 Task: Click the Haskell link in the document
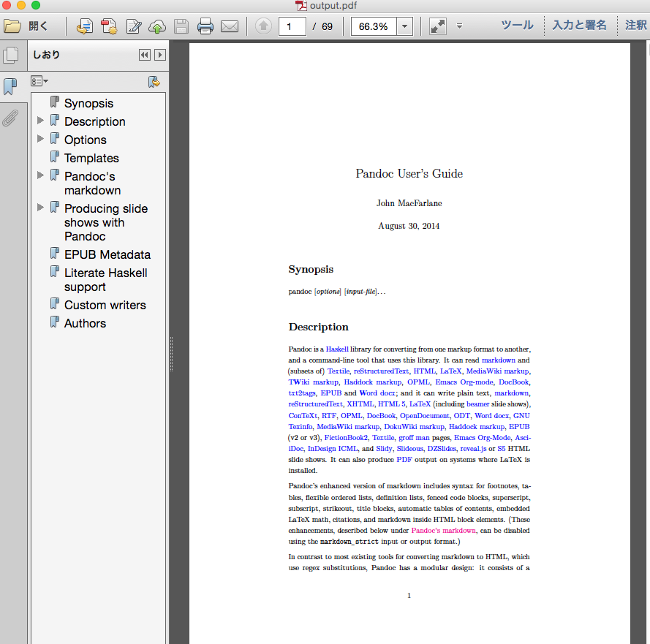(x=337, y=349)
